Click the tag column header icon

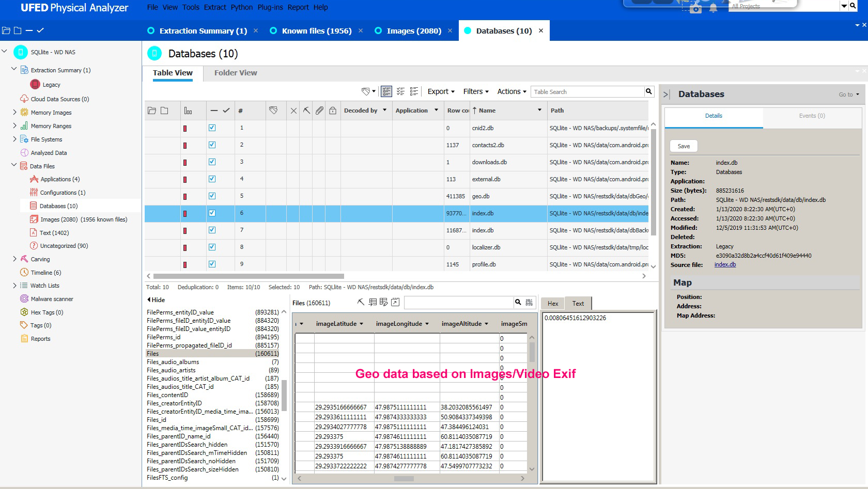pyautogui.click(x=273, y=111)
